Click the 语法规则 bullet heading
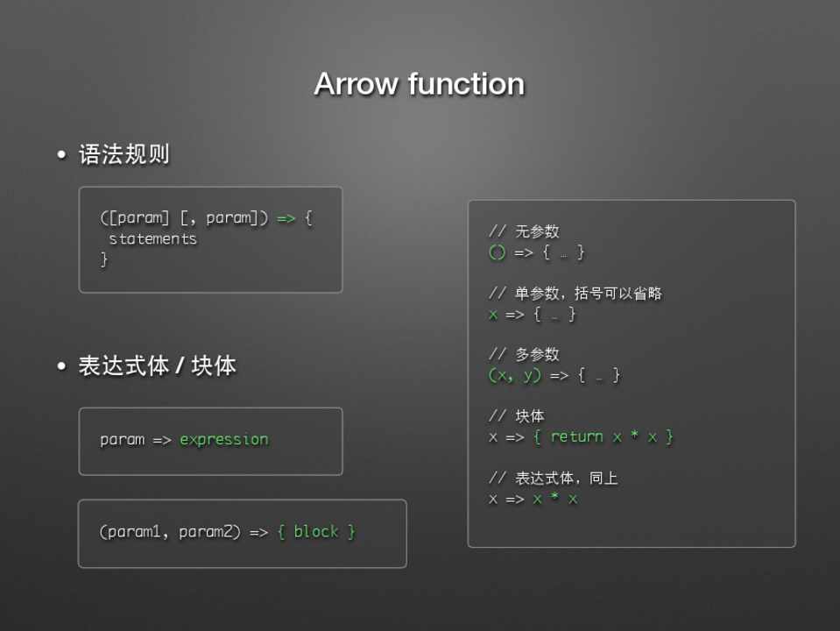The height and width of the screenshot is (631, 840). [x=124, y=155]
